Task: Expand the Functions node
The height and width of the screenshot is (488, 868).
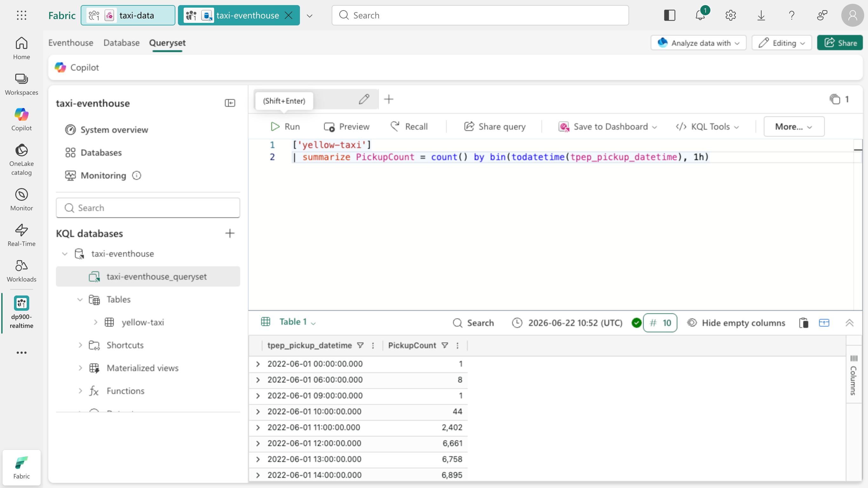Action: click(80, 391)
